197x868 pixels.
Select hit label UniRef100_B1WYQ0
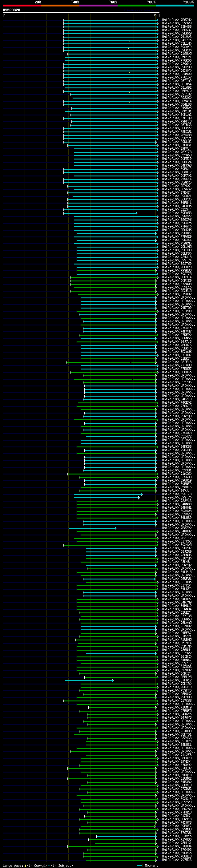tap(177, 558)
